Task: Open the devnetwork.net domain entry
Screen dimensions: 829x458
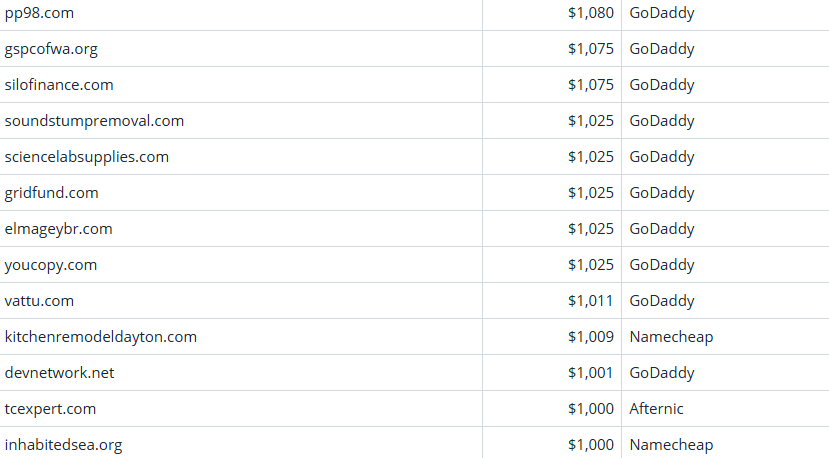Action: pyautogui.click(x=60, y=373)
